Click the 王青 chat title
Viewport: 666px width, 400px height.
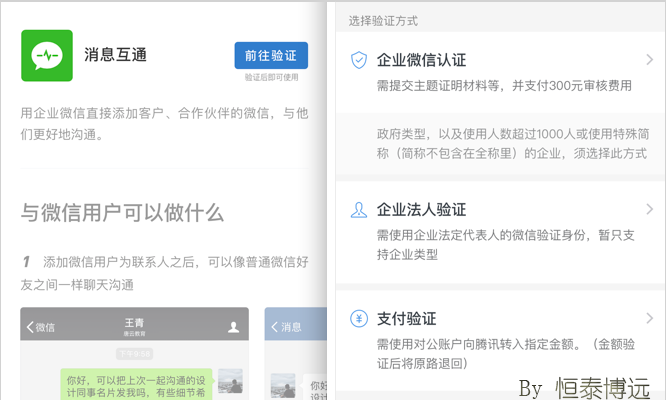[x=134, y=323]
